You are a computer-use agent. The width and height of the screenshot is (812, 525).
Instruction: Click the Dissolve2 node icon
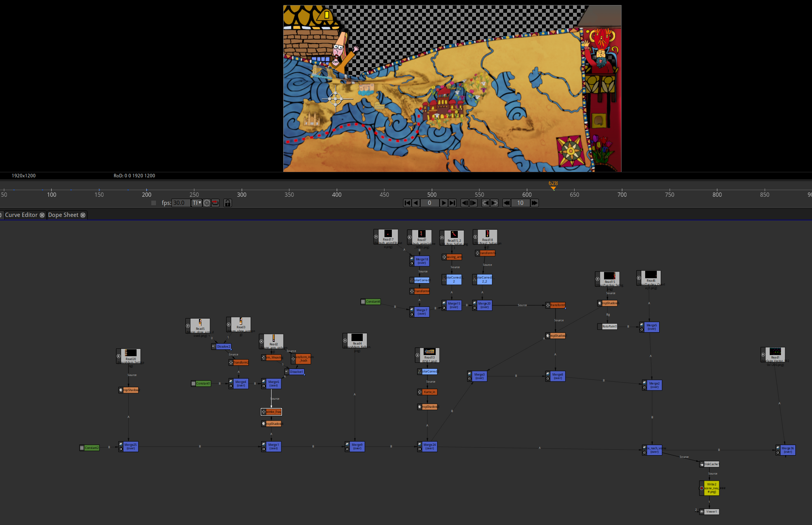[214, 347]
